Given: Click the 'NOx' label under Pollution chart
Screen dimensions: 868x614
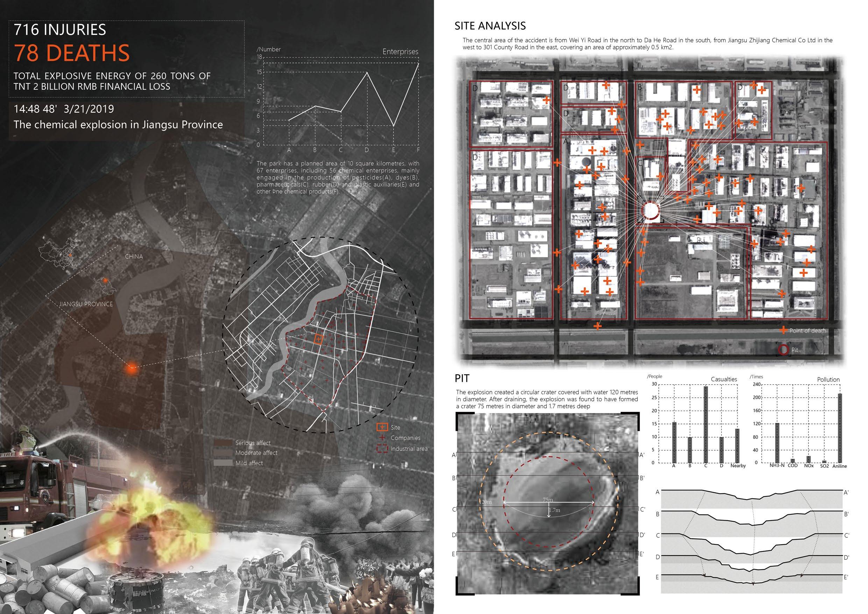Looking at the screenshot, I should click(x=809, y=466).
